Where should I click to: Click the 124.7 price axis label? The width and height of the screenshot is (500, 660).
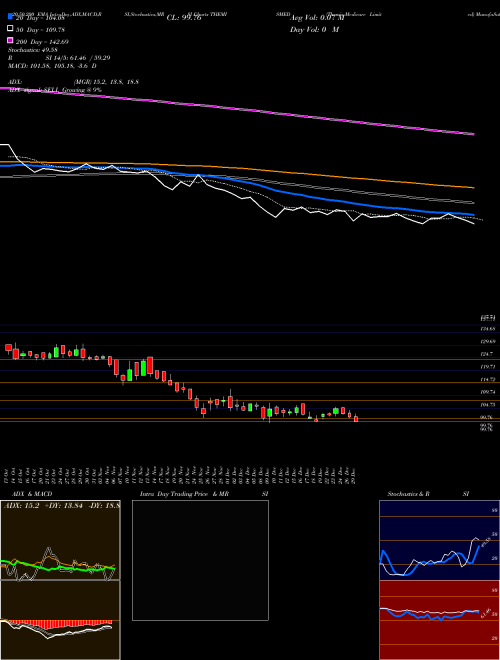[x=487, y=354]
